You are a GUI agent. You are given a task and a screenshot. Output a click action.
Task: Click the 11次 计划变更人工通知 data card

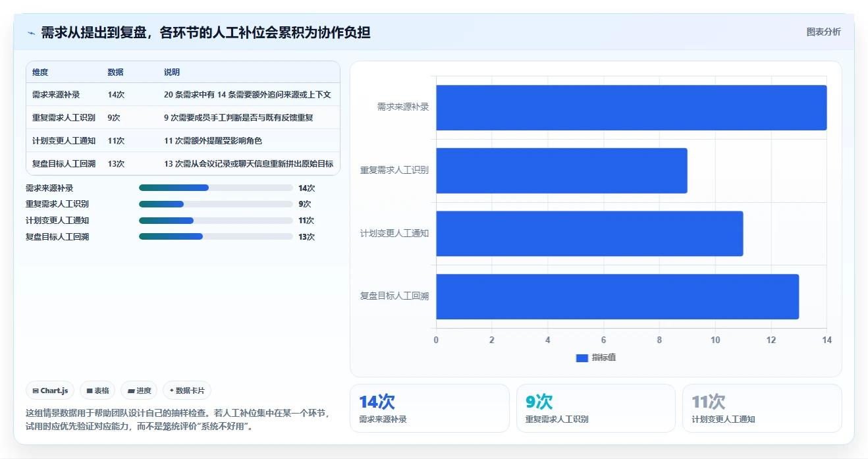[x=762, y=408]
